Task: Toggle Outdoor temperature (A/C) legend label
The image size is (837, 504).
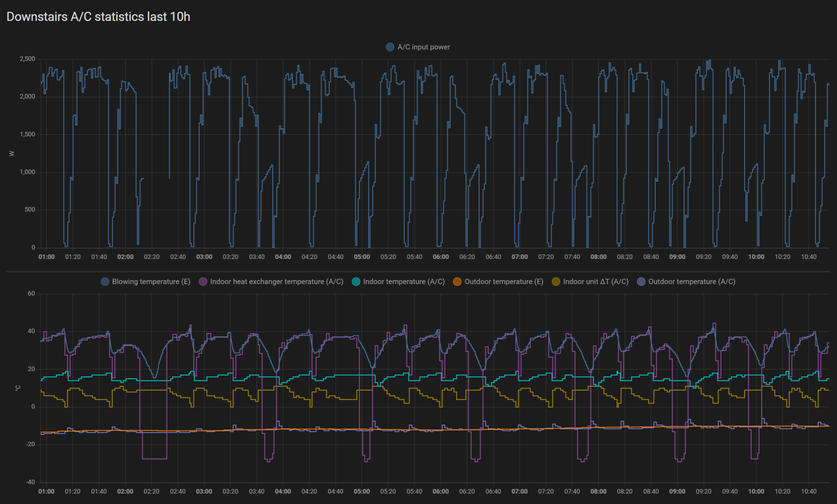Action: pos(691,282)
